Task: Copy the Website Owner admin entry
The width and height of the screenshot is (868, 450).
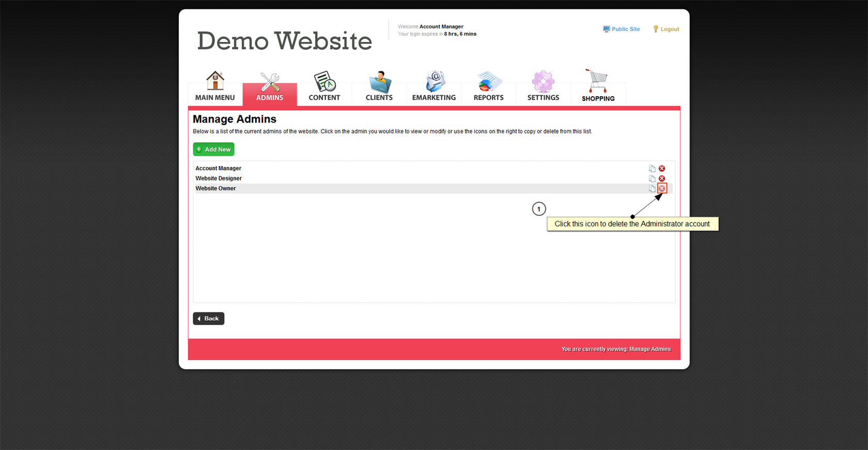Action: coord(652,189)
